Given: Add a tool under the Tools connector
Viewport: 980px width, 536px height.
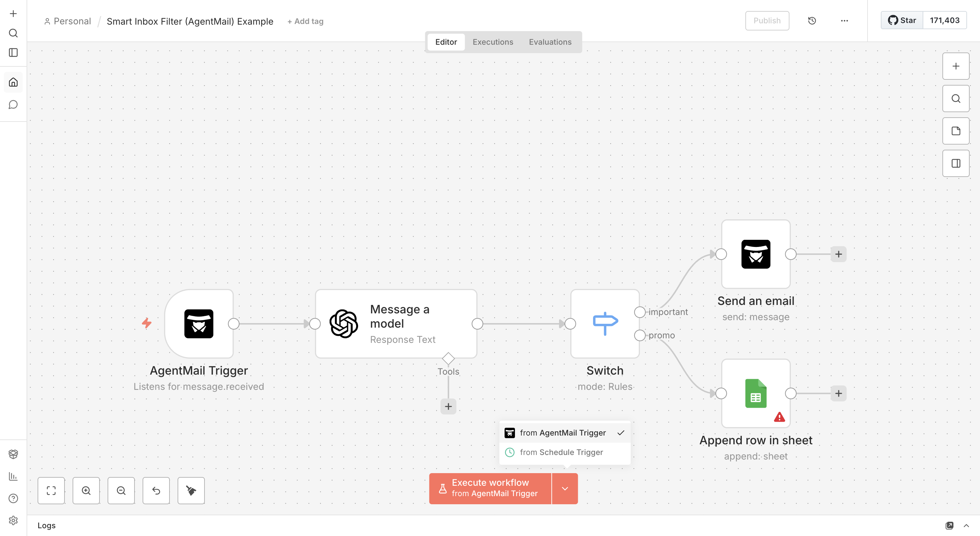Looking at the screenshot, I should point(448,406).
